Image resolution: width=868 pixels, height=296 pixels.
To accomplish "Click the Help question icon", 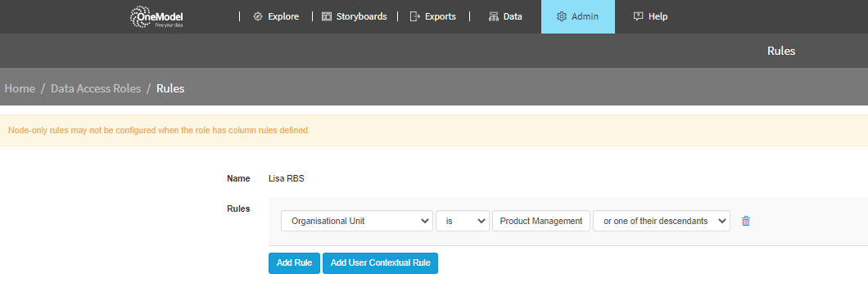I will (638, 16).
